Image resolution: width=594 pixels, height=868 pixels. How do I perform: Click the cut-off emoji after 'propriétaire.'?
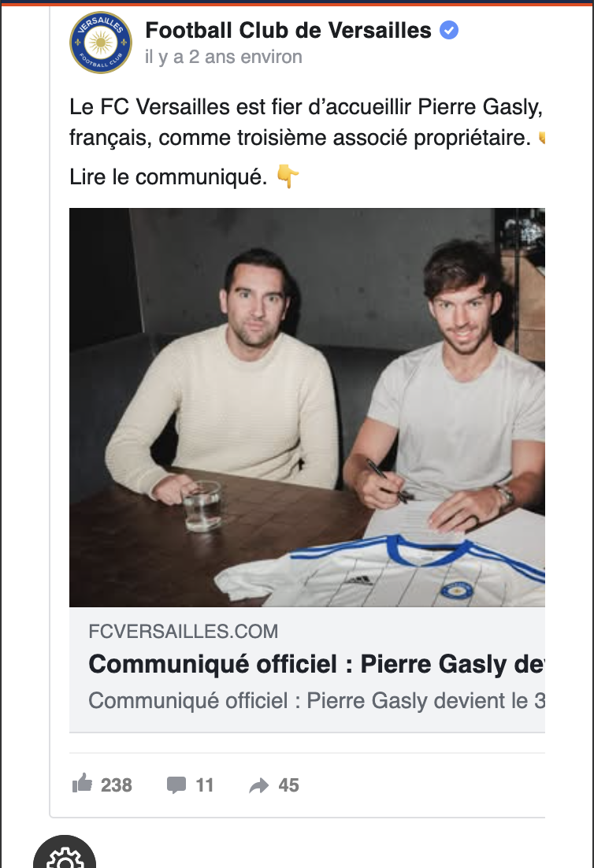[542, 139]
